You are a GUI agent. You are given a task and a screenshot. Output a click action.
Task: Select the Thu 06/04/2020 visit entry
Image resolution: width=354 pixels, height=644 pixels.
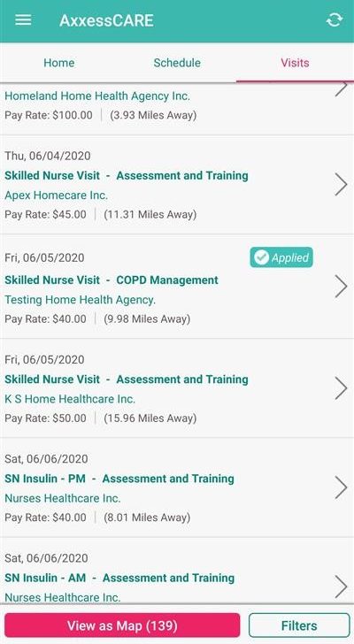177,185
